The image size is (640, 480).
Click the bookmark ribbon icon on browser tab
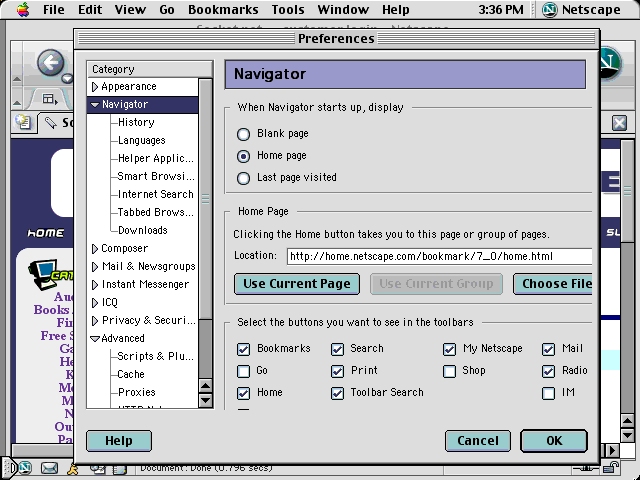[x=51, y=122]
